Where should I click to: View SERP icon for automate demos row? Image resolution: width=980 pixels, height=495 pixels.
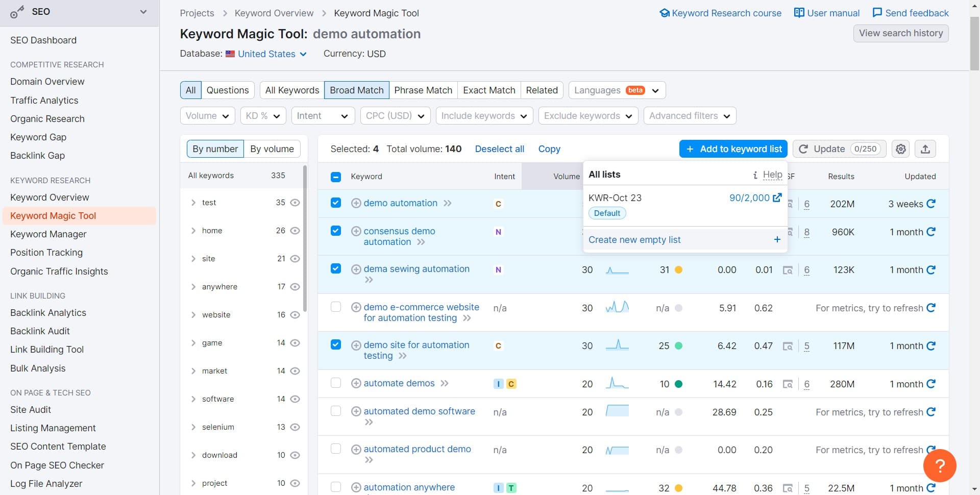click(x=788, y=384)
